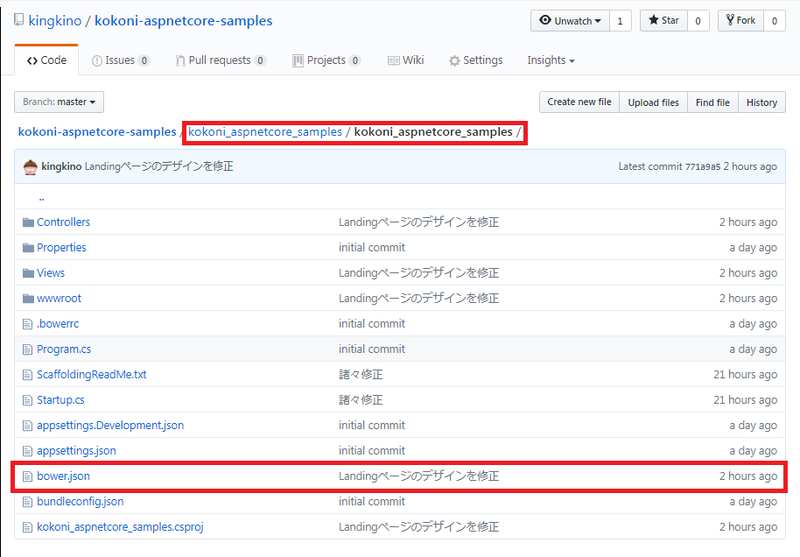Screen dimensions: 800x557
Task: Open the kokoni-aspnetcore-samples repository title link
Action: (x=183, y=21)
